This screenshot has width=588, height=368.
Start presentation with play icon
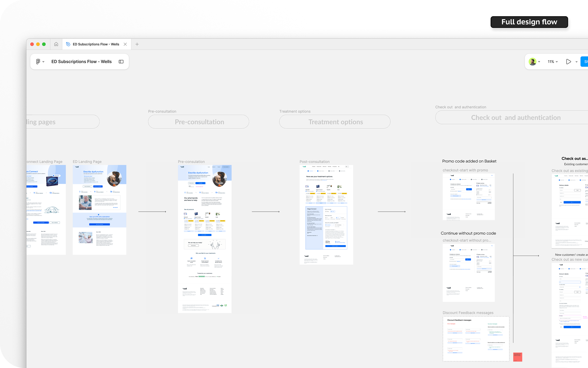(568, 62)
